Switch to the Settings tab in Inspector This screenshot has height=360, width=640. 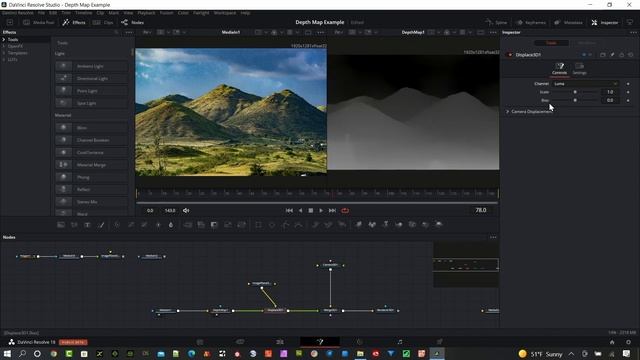(x=579, y=68)
